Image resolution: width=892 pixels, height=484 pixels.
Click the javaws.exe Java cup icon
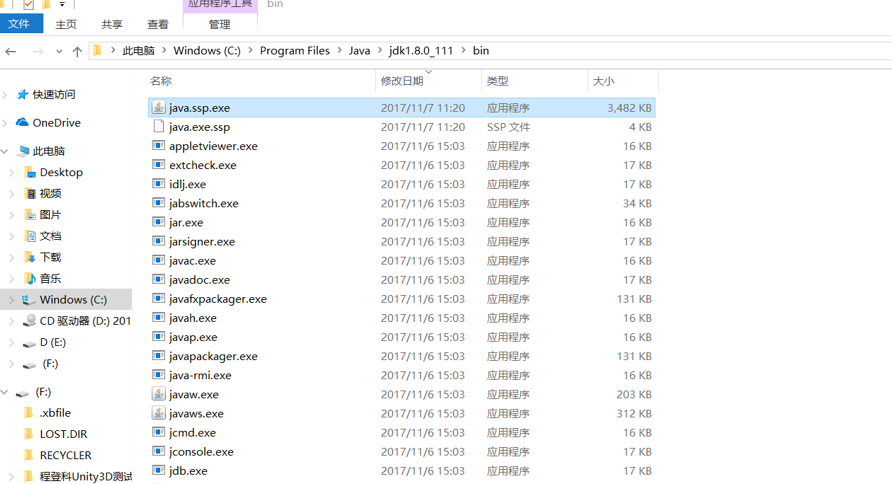(159, 413)
